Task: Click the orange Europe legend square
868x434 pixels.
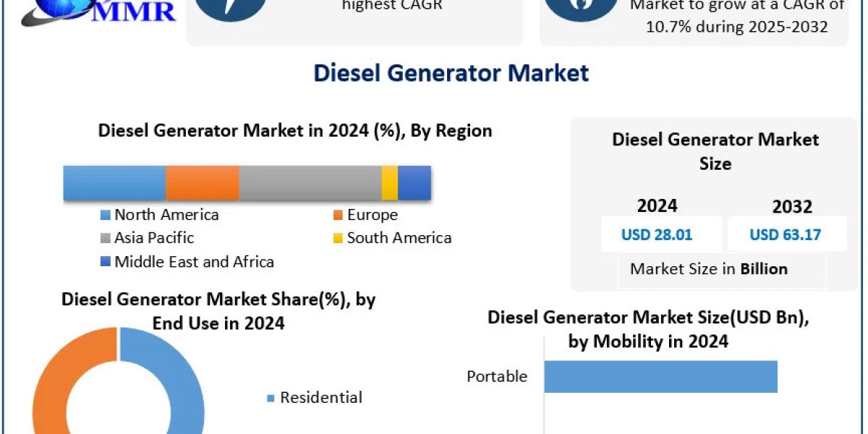Action: 336,214
